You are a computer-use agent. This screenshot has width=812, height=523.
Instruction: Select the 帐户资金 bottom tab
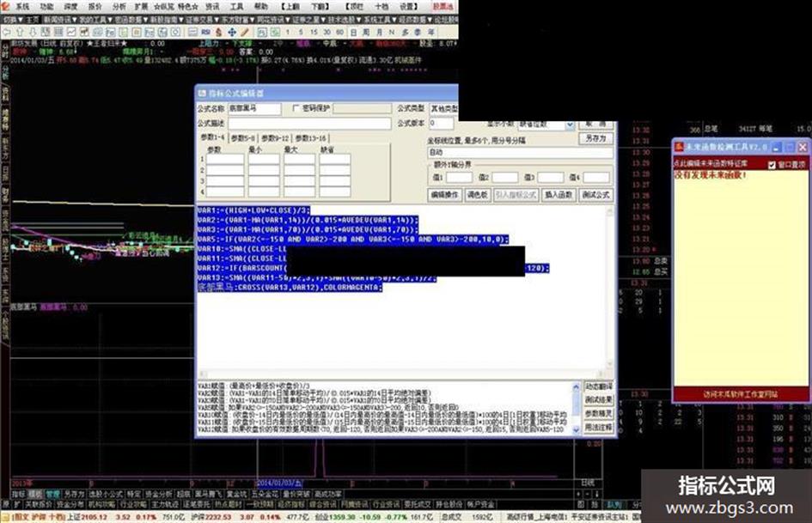click(480, 504)
